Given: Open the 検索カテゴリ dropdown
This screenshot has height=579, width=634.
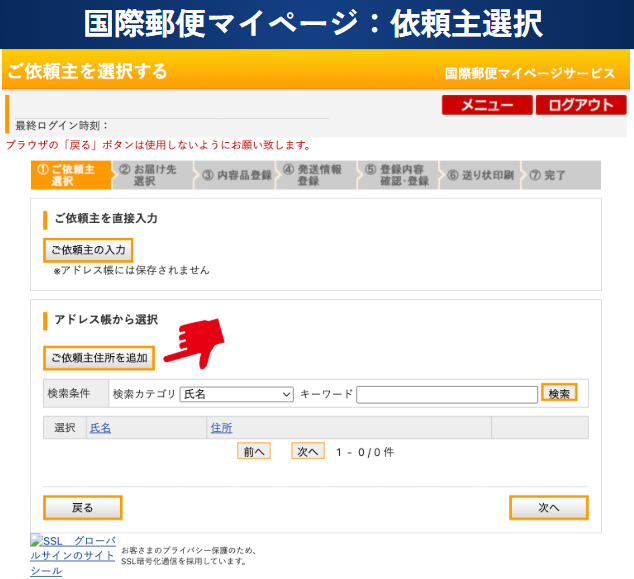Looking at the screenshot, I should click(236, 394).
